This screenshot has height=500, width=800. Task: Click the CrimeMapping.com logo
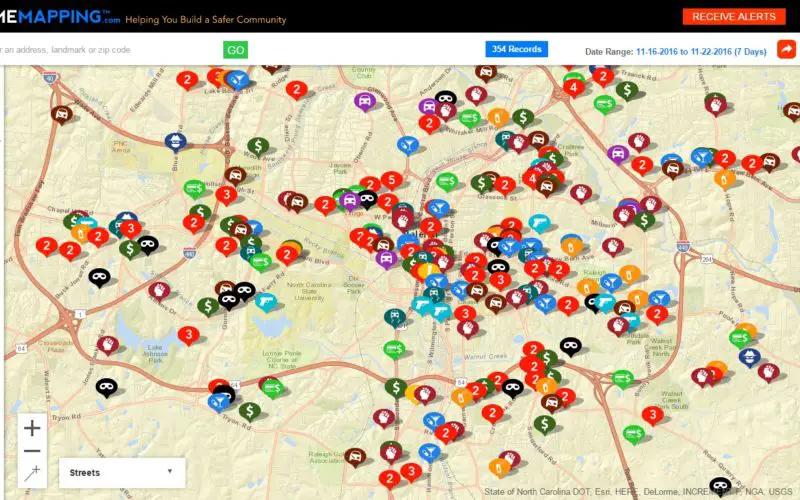pyautogui.click(x=60, y=16)
